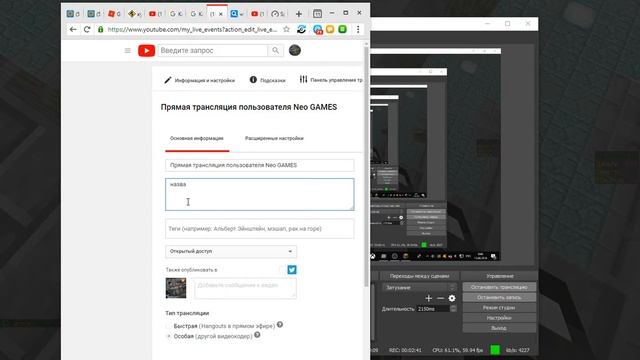Switch to the Основная информация tab
The width and height of the screenshot is (640, 360).
pos(197,138)
